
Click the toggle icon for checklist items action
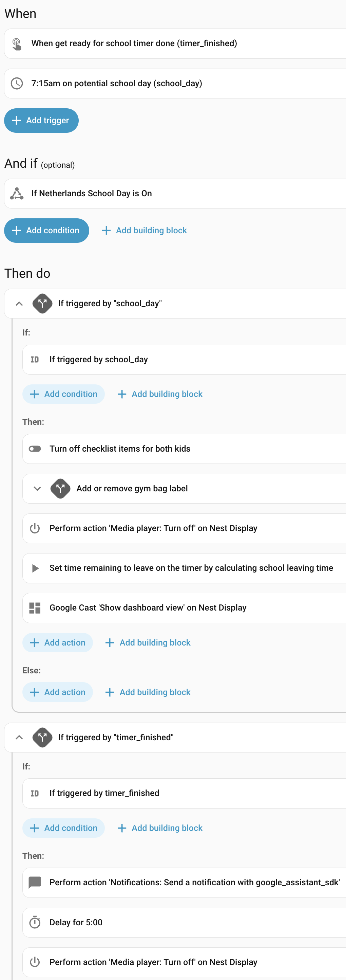pyautogui.click(x=35, y=449)
